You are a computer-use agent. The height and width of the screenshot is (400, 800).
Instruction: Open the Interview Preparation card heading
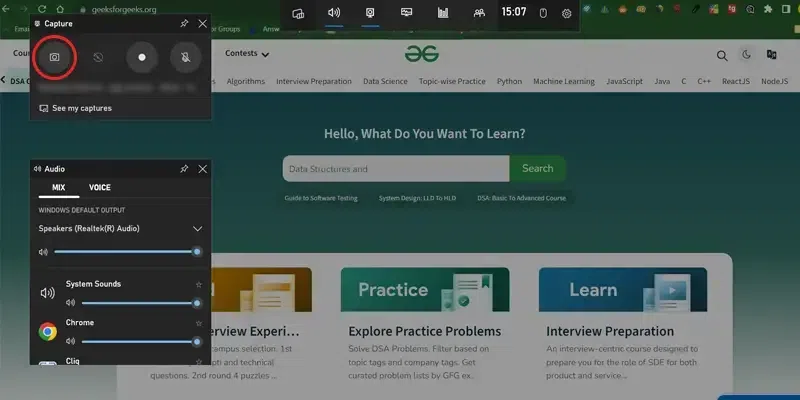coord(610,331)
